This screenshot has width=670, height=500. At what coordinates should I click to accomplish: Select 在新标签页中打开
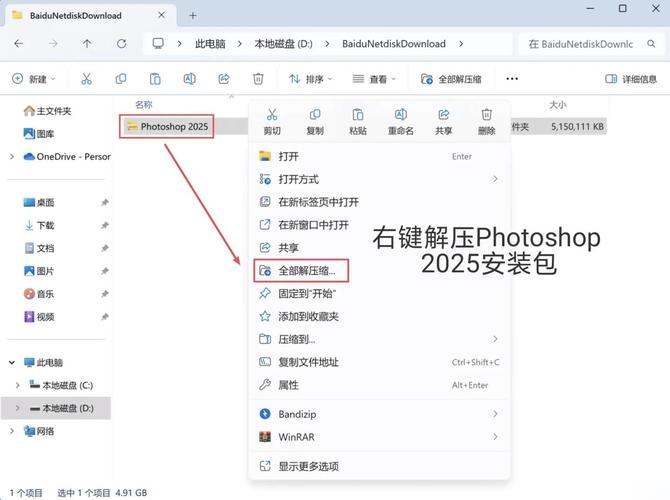tap(379, 202)
